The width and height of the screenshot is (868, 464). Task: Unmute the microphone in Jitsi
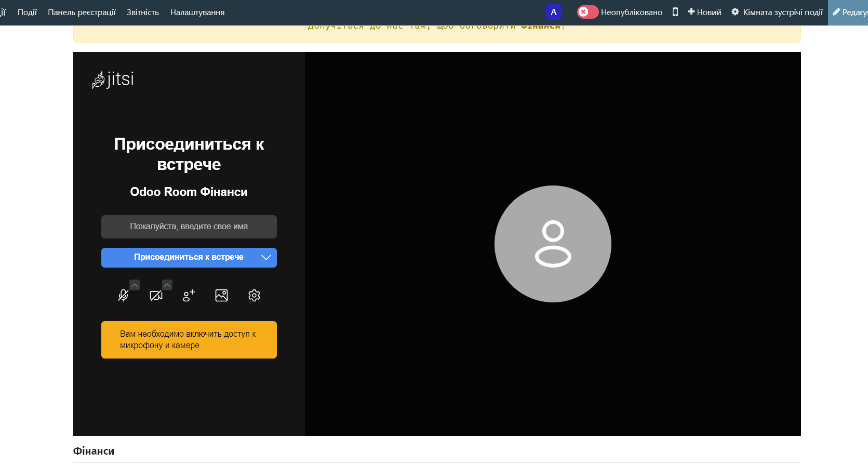click(123, 296)
